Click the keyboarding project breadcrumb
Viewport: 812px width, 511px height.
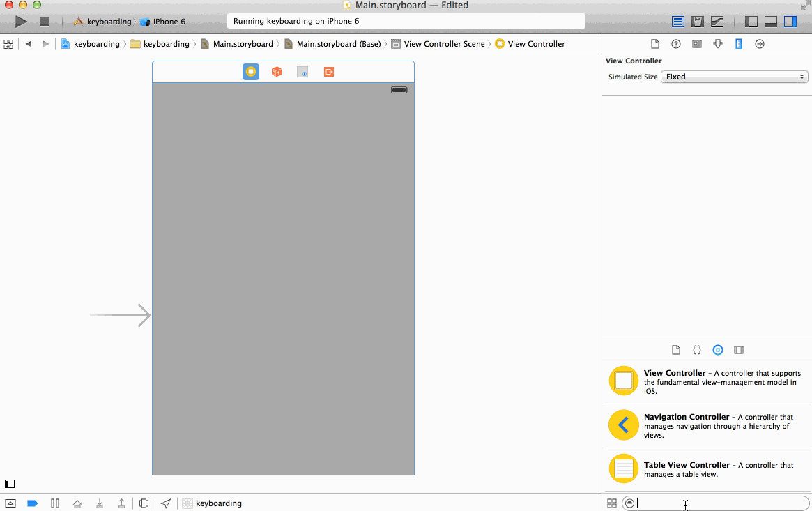[x=91, y=44]
